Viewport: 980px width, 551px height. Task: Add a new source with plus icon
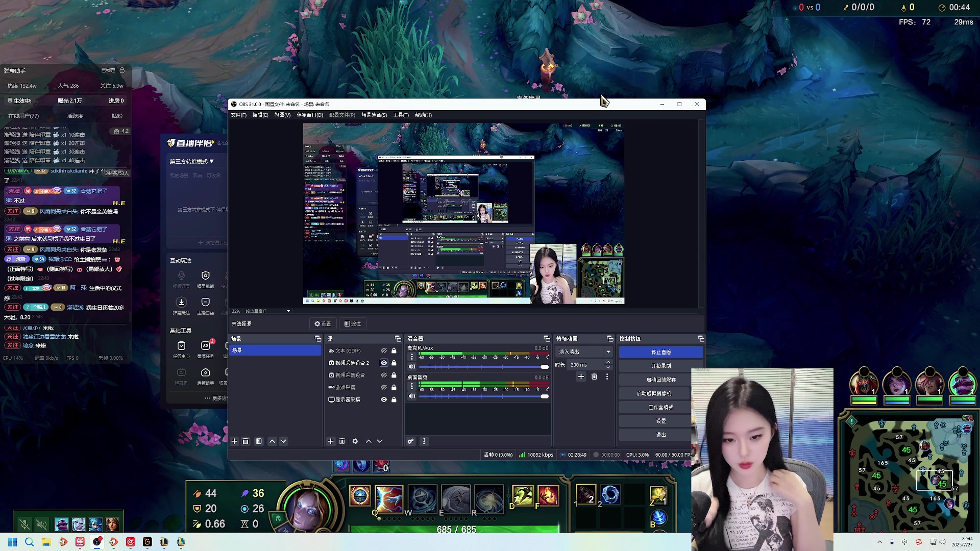(331, 441)
